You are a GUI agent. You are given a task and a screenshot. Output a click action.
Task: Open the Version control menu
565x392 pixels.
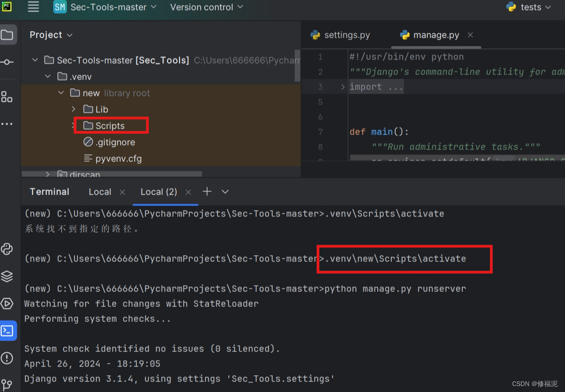202,7
